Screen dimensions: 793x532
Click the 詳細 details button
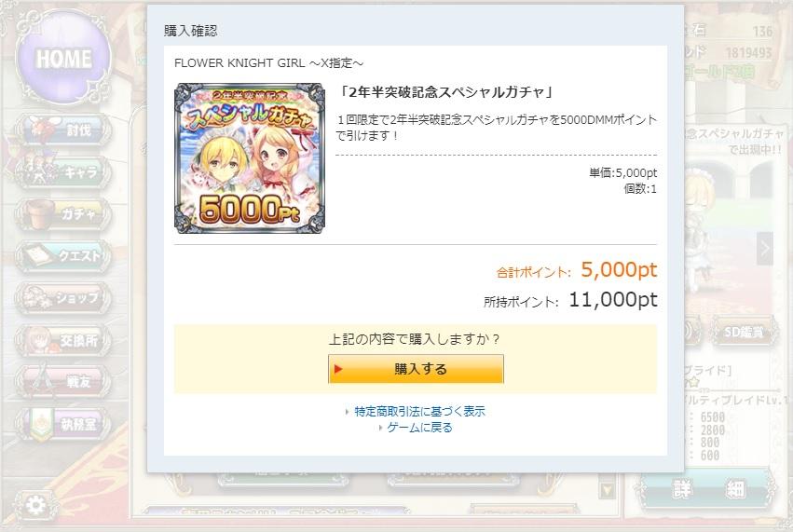(708, 489)
